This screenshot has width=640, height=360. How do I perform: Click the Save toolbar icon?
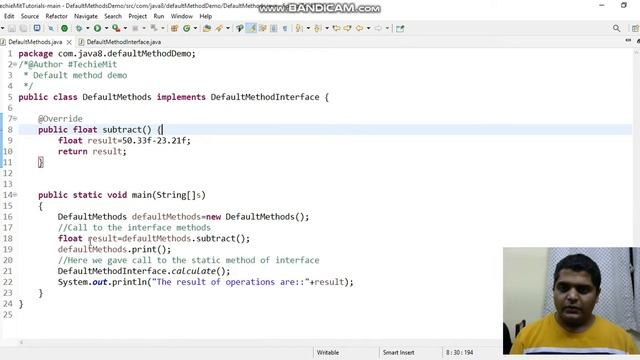12,28
